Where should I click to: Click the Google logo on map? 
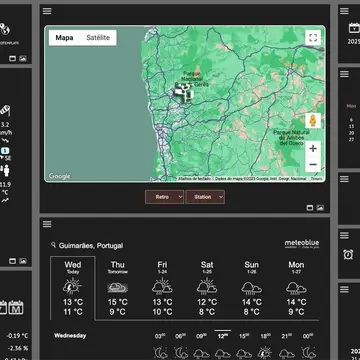pos(59,176)
